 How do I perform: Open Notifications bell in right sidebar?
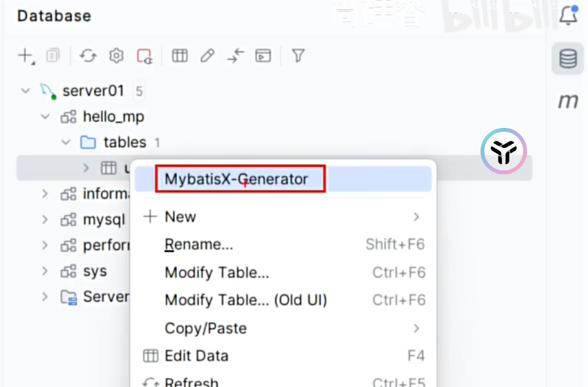569,15
